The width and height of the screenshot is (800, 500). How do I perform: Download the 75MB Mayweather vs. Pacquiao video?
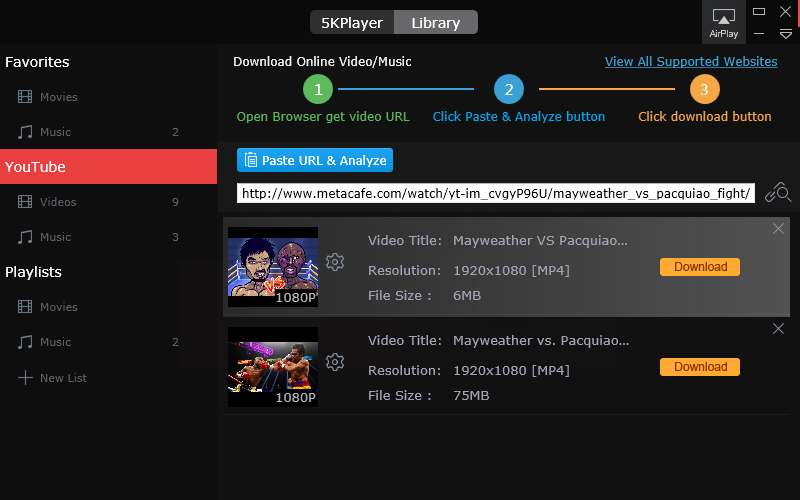coord(700,367)
